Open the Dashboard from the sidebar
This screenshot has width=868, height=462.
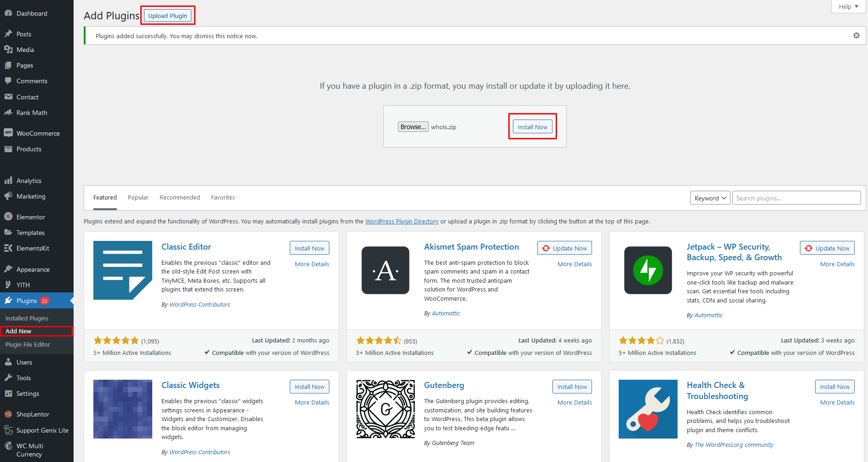coord(9,13)
